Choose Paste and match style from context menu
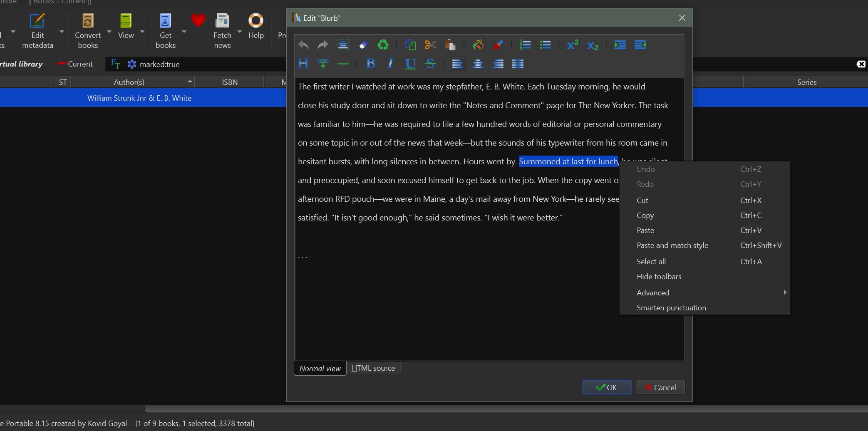868x431 pixels. point(705,245)
